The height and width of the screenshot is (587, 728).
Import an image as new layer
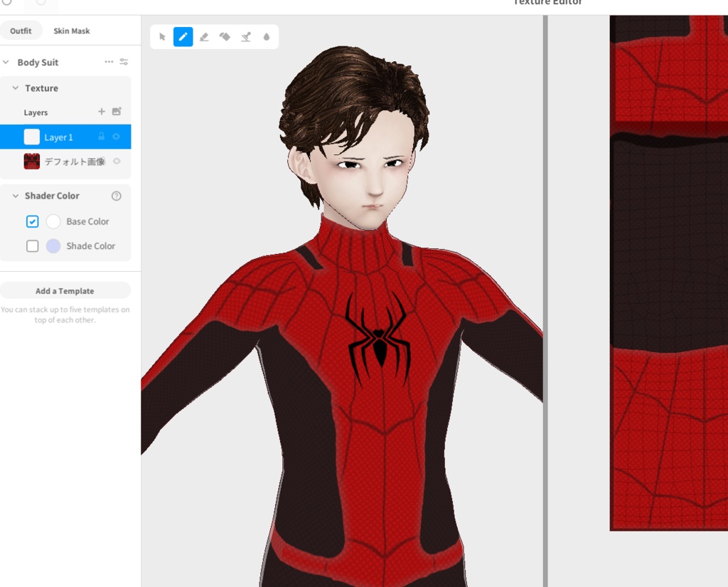point(117,112)
